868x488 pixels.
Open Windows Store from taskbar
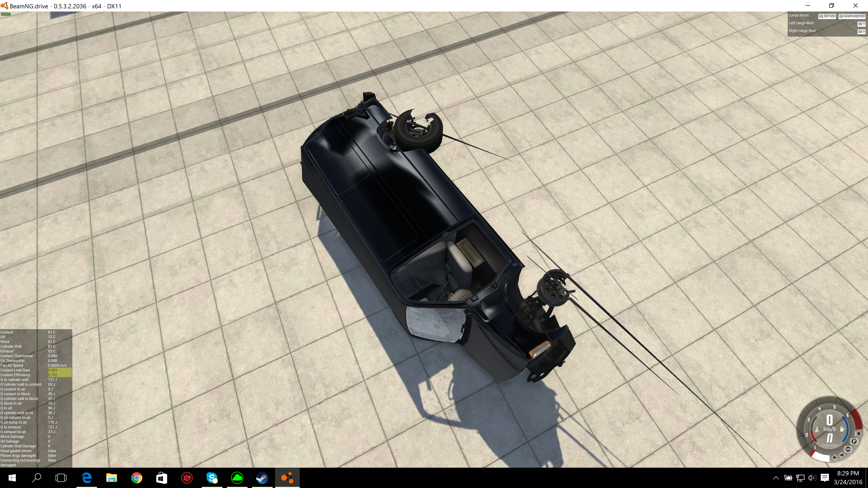click(162, 478)
